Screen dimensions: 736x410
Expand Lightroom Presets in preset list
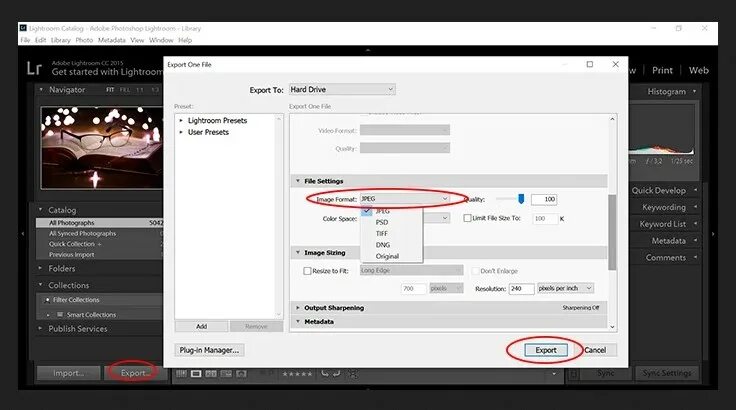point(181,121)
